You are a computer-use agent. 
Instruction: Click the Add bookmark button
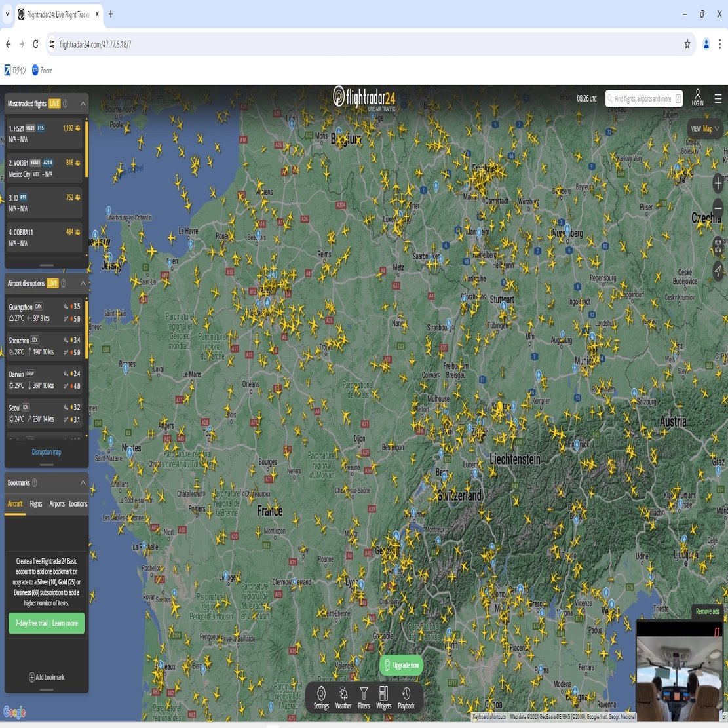[x=47, y=677]
